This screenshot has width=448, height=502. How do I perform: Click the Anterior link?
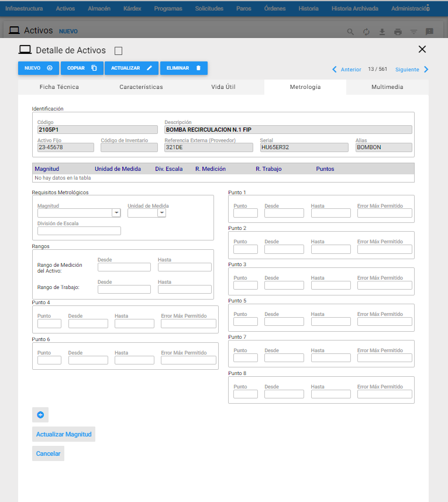[351, 70]
